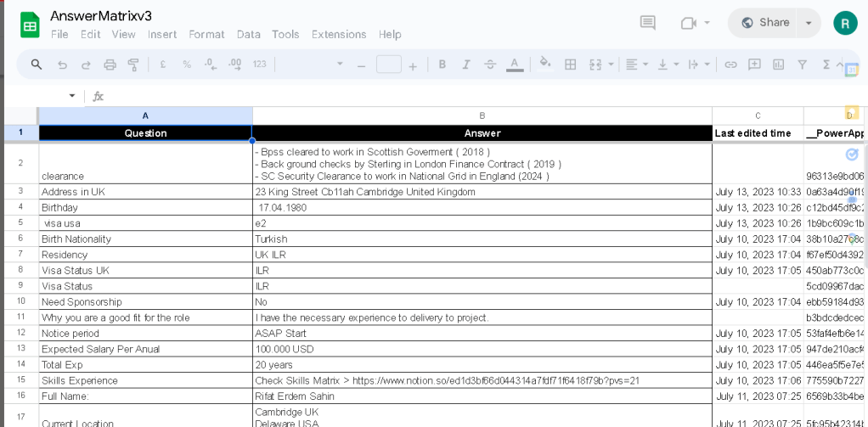Undo the last action
868x427 pixels.
pos(62,65)
